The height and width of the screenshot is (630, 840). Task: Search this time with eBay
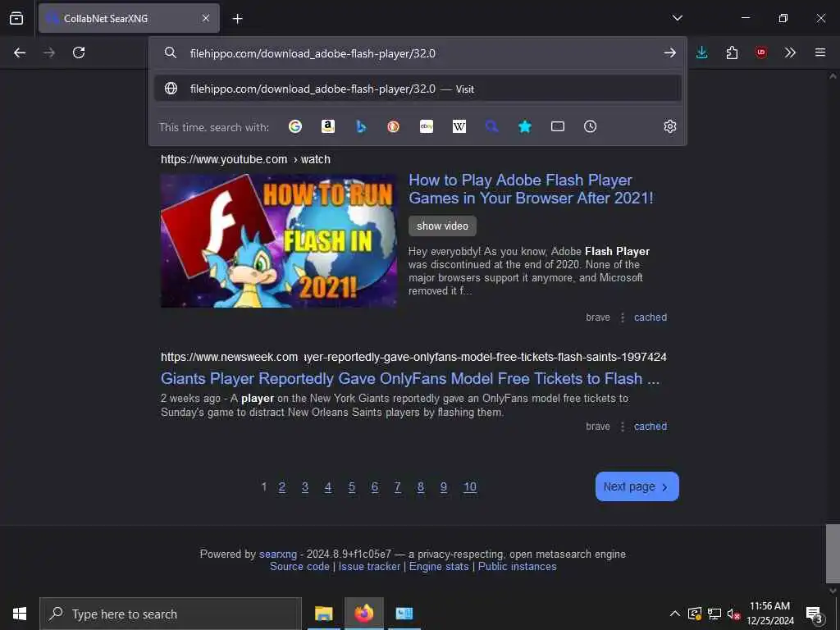pos(427,126)
